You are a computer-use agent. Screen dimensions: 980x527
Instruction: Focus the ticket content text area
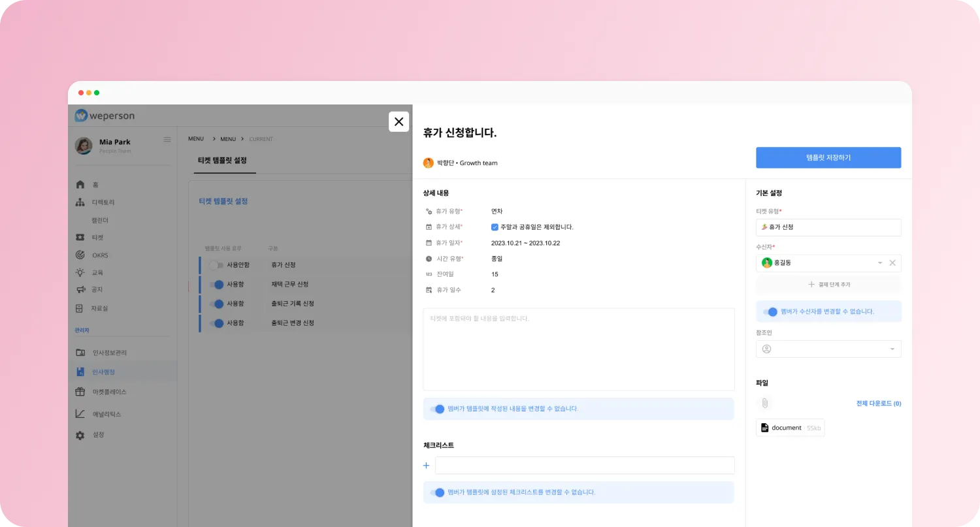pos(579,349)
